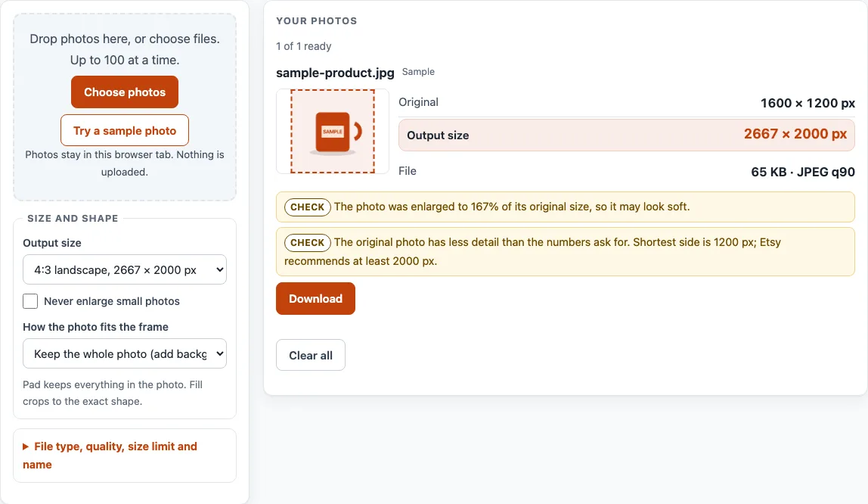Open the sample-product.jpg thumbnail preview
Image resolution: width=868 pixels, height=504 pixels.
333,131
